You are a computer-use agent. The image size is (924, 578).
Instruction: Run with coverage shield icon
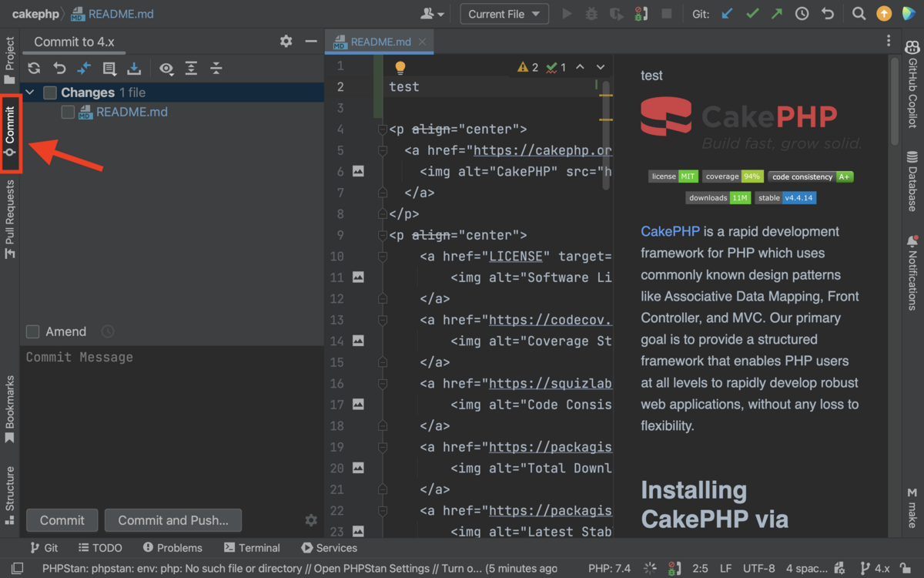(x=616, y=14)
